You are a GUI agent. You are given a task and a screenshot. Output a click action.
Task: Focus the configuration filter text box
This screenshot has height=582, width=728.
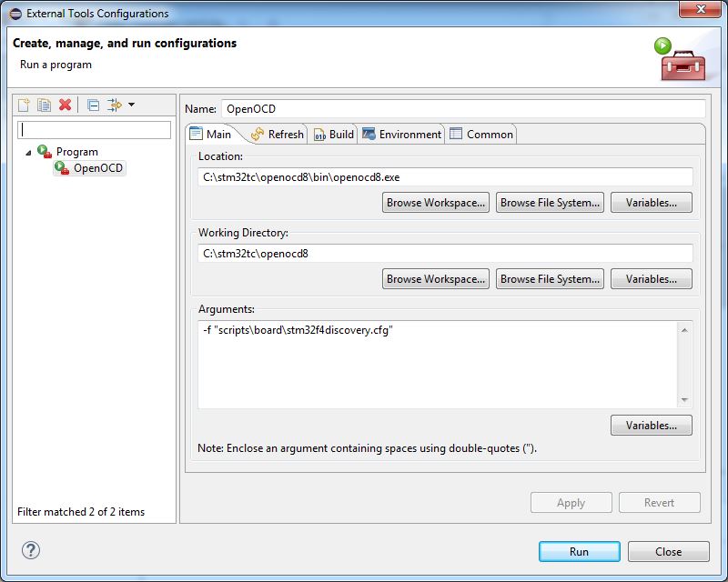(95, 130)
